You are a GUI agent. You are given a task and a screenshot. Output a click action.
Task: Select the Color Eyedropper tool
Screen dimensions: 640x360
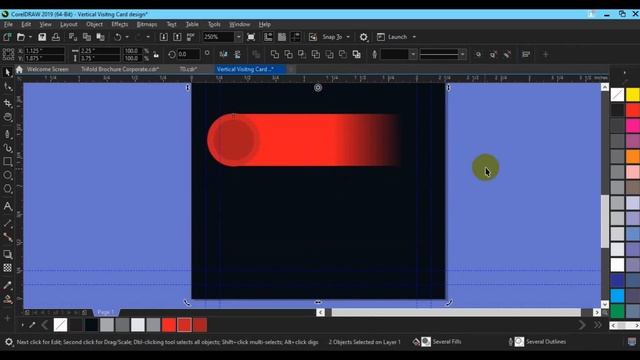pos(7,285)
